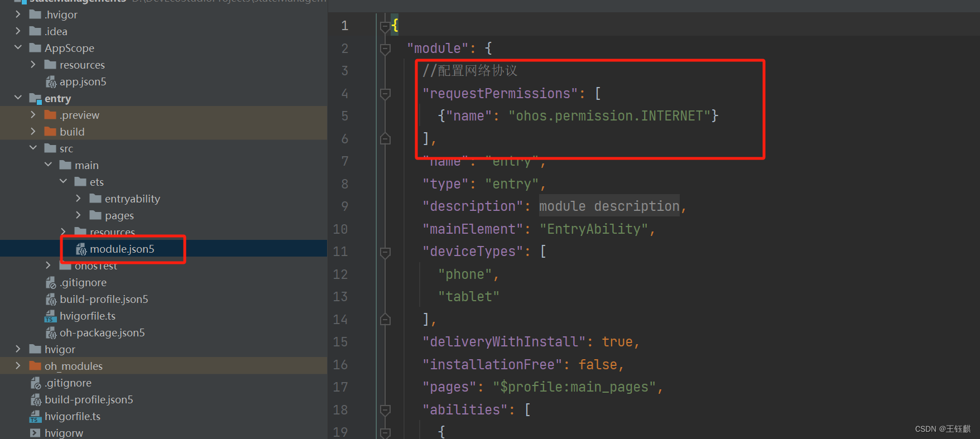Click the .hvigor folder icon
The image size is (980, 439).
click(35, 15)
